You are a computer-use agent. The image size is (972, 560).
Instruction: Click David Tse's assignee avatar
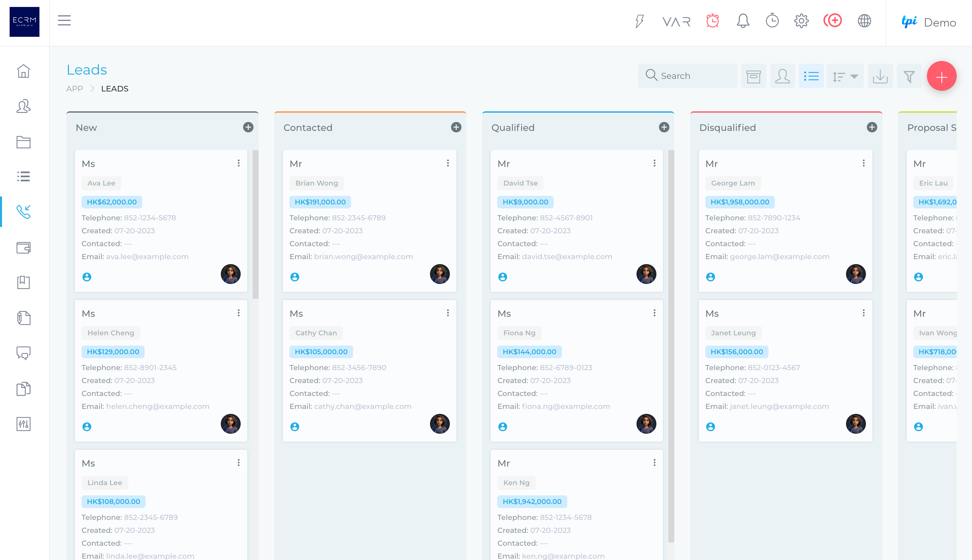646,274
